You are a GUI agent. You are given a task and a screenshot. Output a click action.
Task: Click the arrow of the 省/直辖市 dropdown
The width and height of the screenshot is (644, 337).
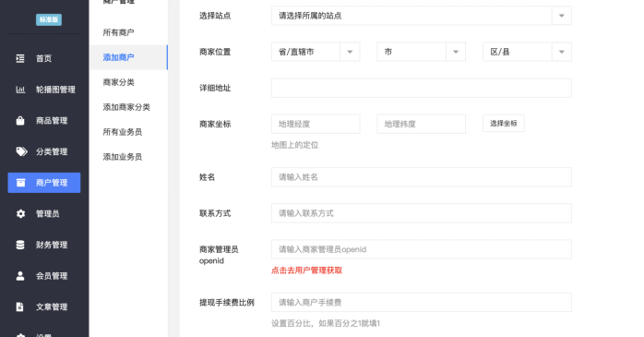(x=350, y=52)
